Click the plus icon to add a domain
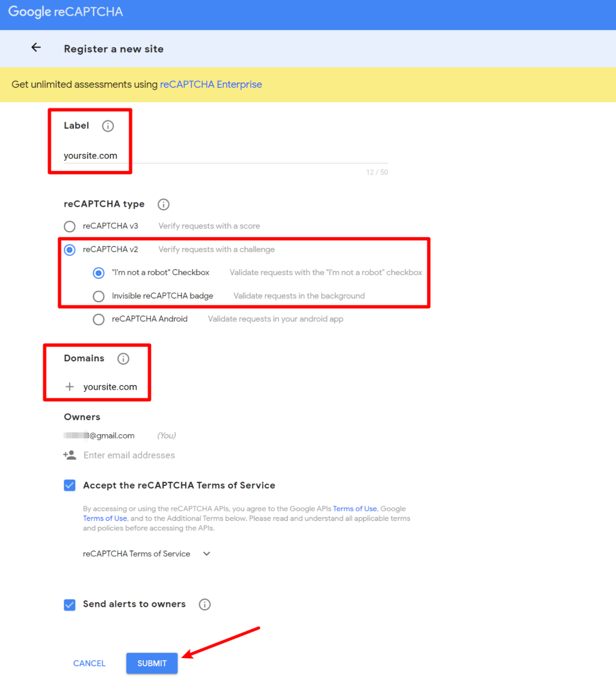This screenshot has height=686, width=616. pos(70,387)
